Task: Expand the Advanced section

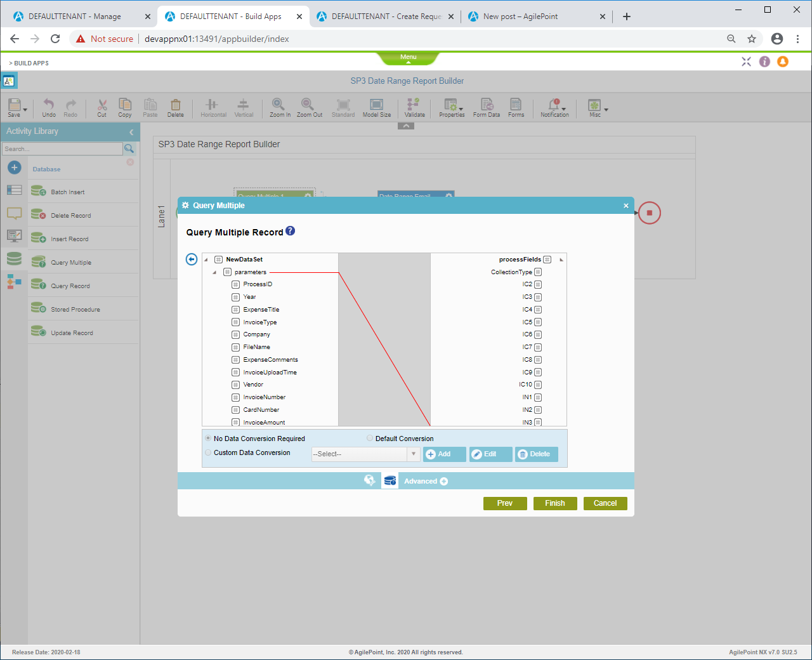Action: [443, 481]
